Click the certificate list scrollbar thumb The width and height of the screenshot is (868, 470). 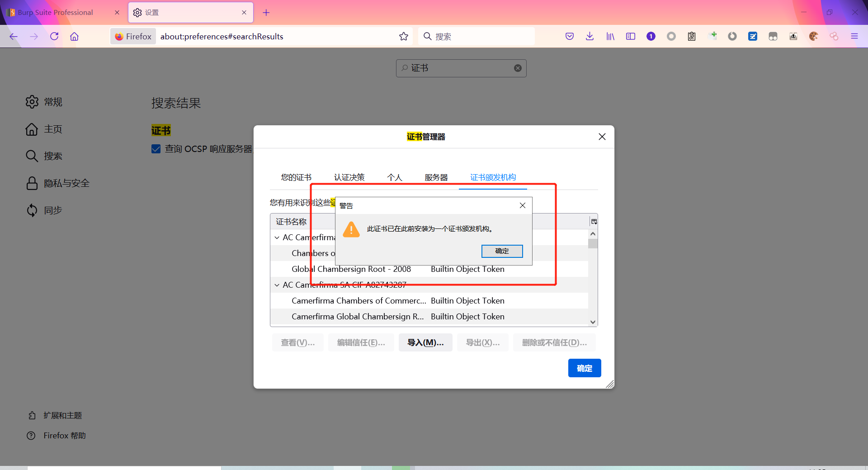(593, 244)
